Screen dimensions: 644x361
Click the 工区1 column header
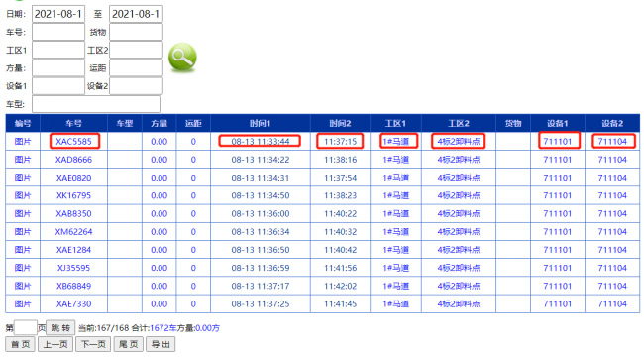tap(395, 123)
